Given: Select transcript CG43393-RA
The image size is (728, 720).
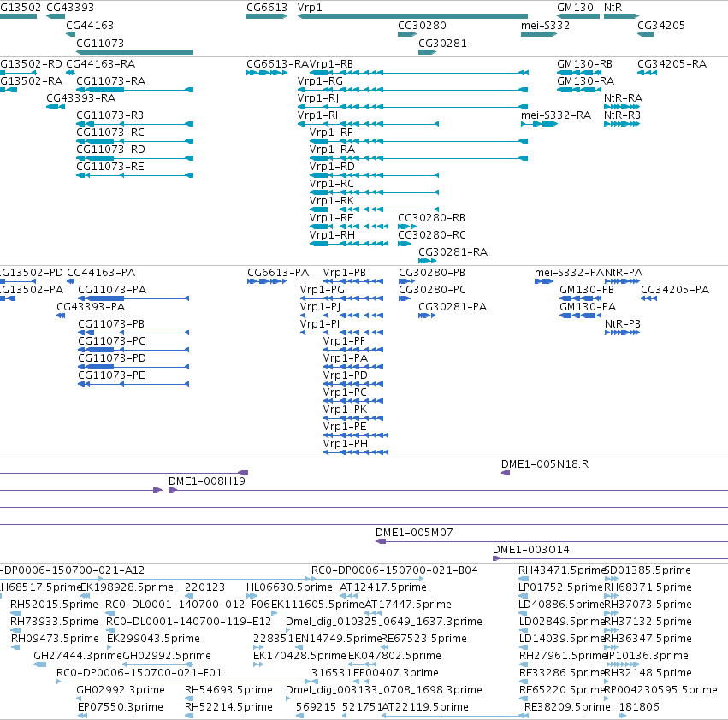Looking at the screenshot, I should point(80,98).
